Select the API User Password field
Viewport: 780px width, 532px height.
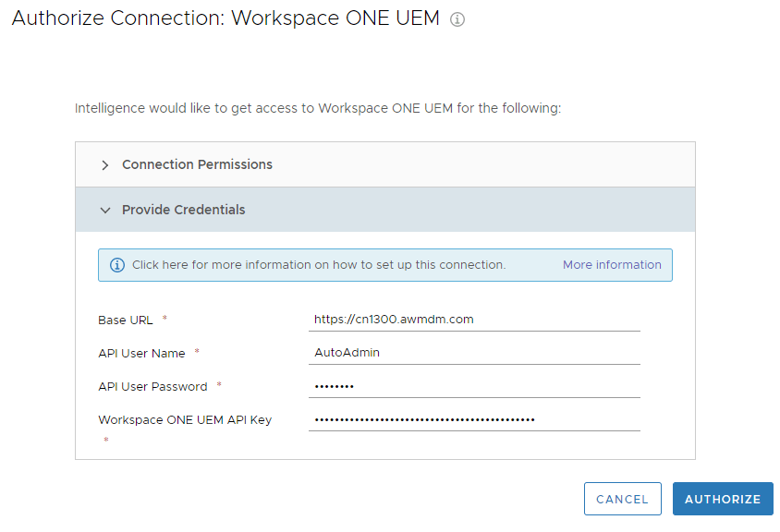[474, 386]
